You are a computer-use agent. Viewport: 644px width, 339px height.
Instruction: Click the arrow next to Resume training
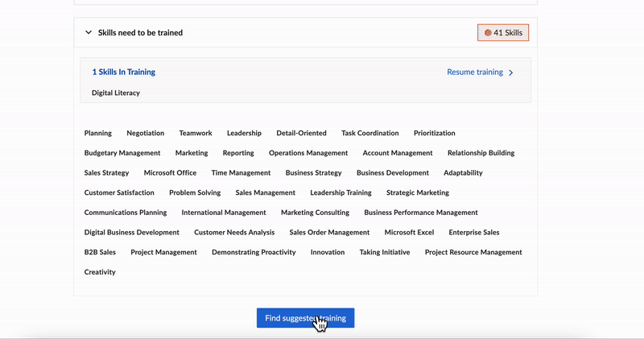pos(511,72)
